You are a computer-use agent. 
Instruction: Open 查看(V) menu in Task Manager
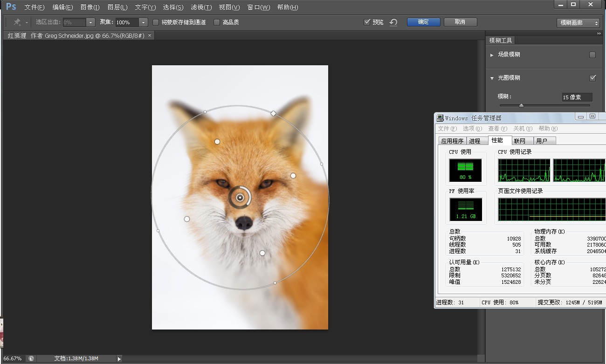click(x=497, y=129)
